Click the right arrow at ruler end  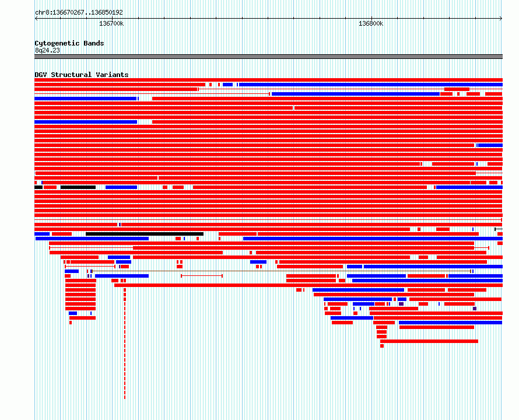(501, 19)
